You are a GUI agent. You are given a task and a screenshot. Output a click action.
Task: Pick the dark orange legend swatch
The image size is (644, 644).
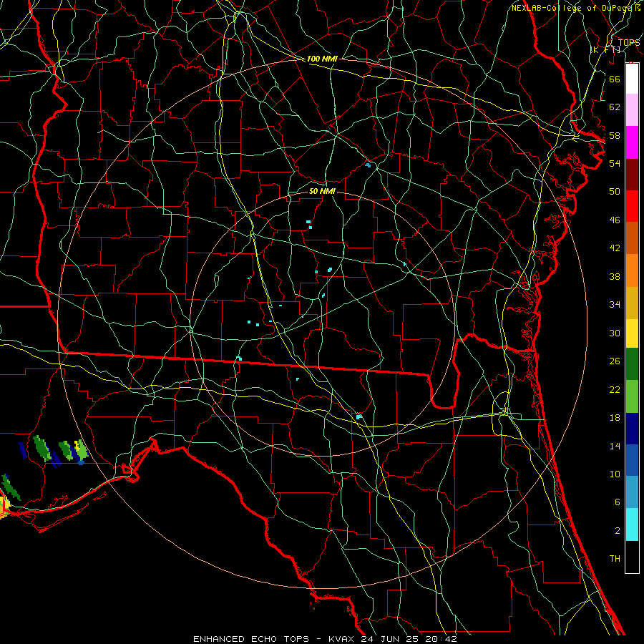coord(632,238)
